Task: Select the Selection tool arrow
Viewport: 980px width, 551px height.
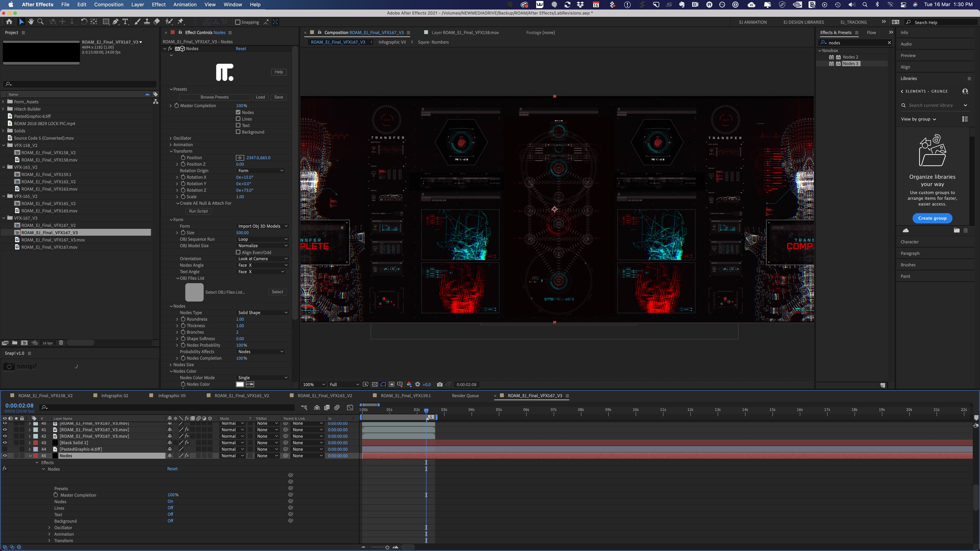Action: point(21,22)
